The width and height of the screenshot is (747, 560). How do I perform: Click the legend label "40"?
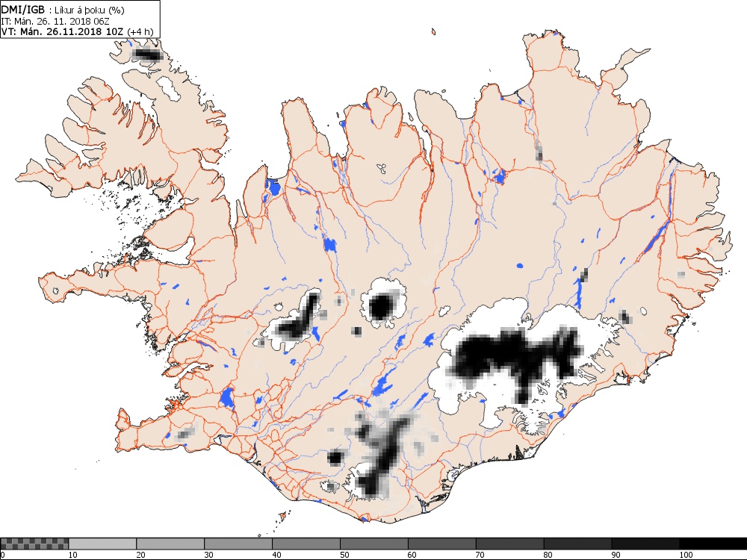pos(276,555)
